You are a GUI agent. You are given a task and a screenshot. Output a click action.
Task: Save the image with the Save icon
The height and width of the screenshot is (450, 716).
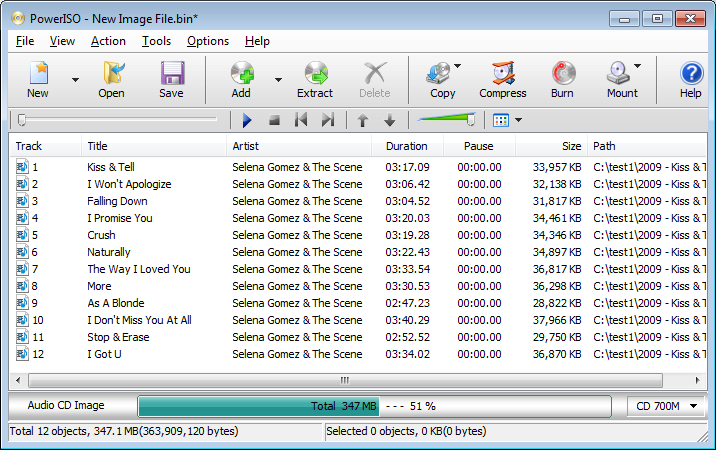pos(172,73)
